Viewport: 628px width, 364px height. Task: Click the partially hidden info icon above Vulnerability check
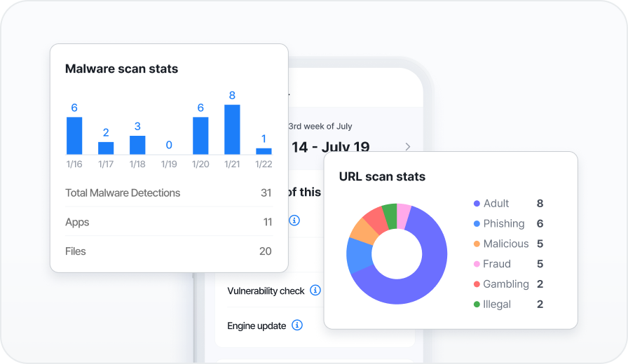(x=294, y=220)
